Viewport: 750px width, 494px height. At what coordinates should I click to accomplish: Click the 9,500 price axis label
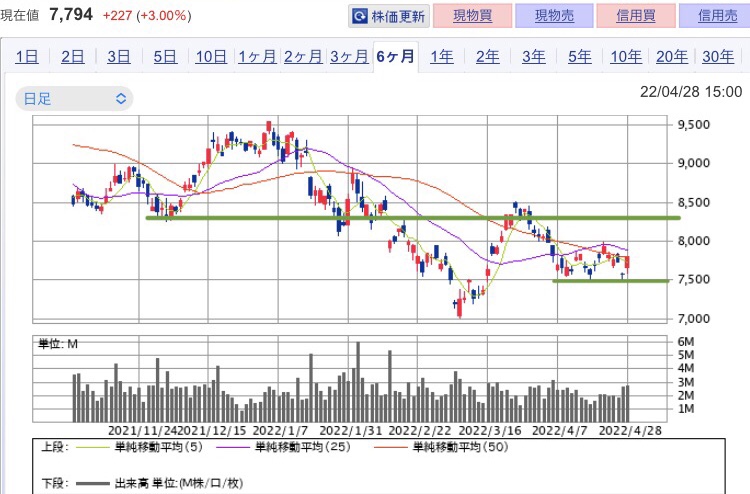(x=694, y=125)
